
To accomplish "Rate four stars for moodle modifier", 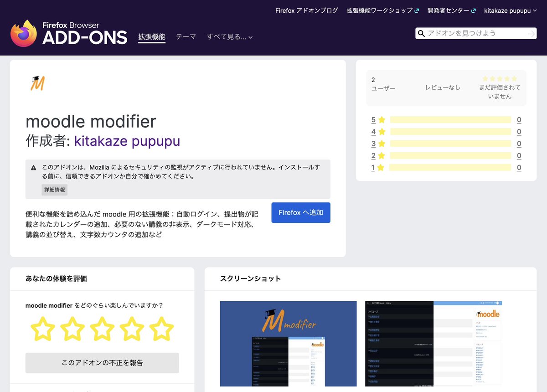I will coord(132,329).
